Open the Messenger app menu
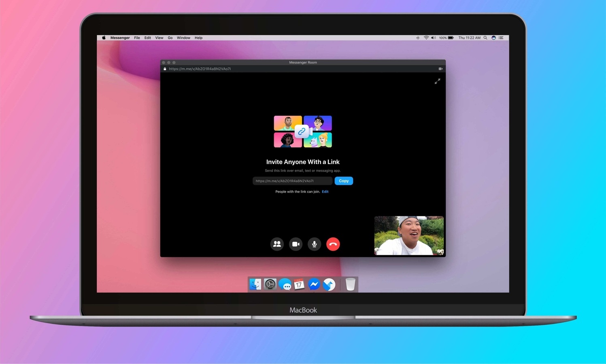The width and height of the screenshot is (606, 364). 120,38
